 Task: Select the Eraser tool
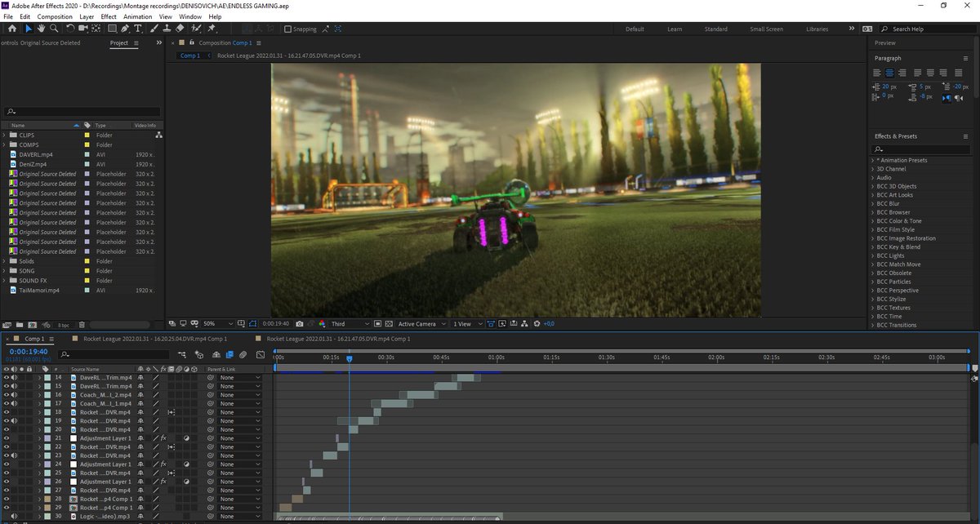pyautogui.click(x=180, y=29)
